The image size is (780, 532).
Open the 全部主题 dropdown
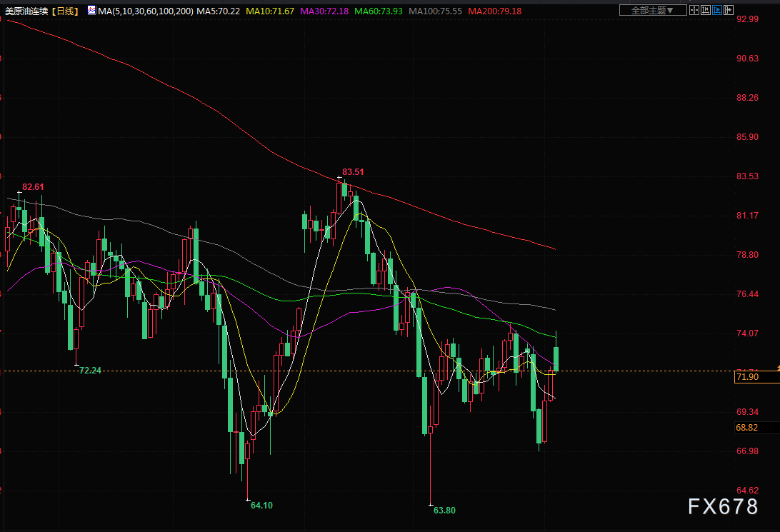[653, 11]
